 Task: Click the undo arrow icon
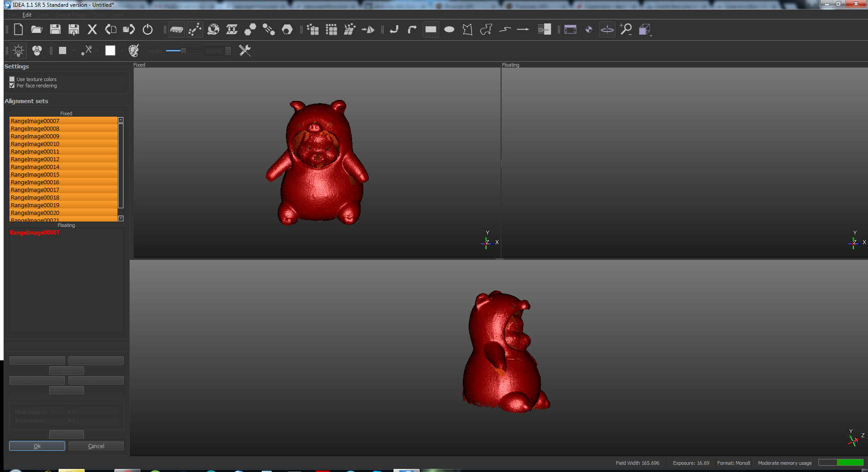[394, 30]
